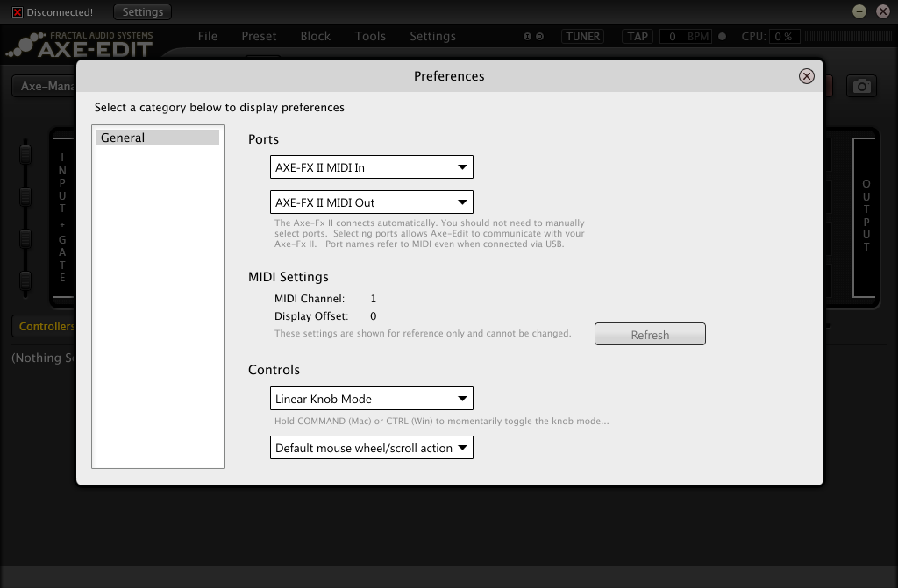The width and height of the screenshot is (898, 588).
Task: Click the OUTPUT block
Action: pyautogui.click(x=866, y=217)
